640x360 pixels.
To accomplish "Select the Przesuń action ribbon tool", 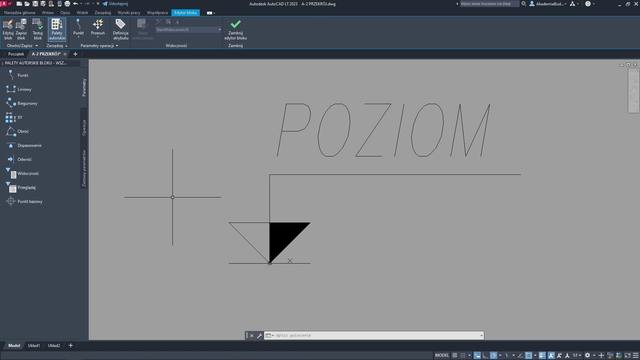I will pyautogui.click(x=98, y=28).
